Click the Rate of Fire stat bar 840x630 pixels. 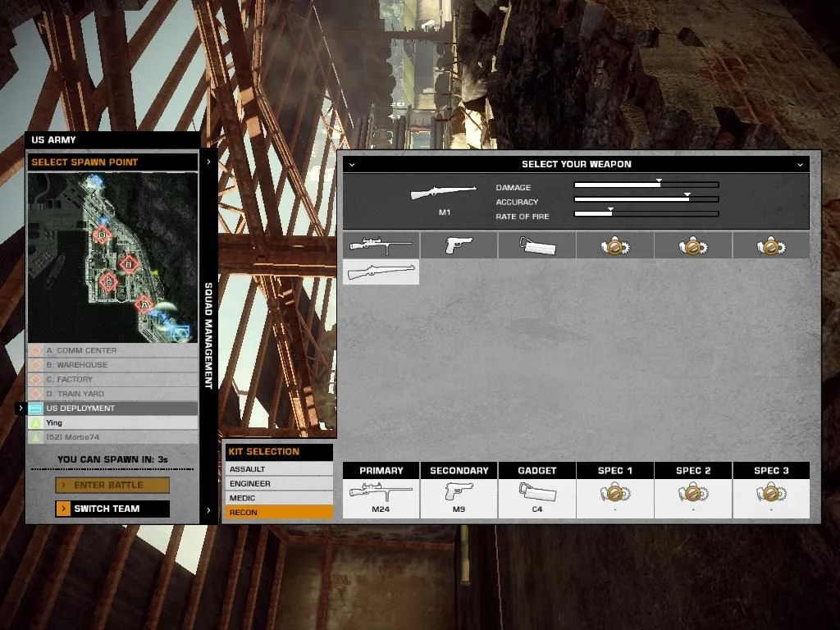[646, 214]
